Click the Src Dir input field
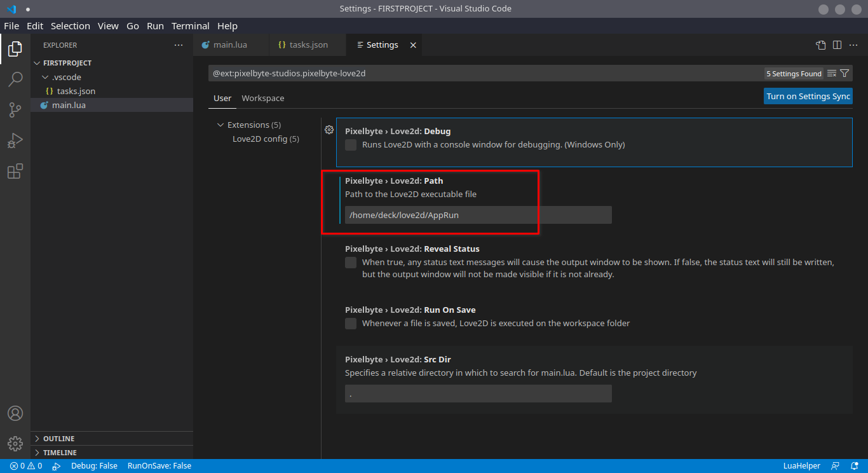The width and height of the screenshot is (868, 473). tap(478, 394)
